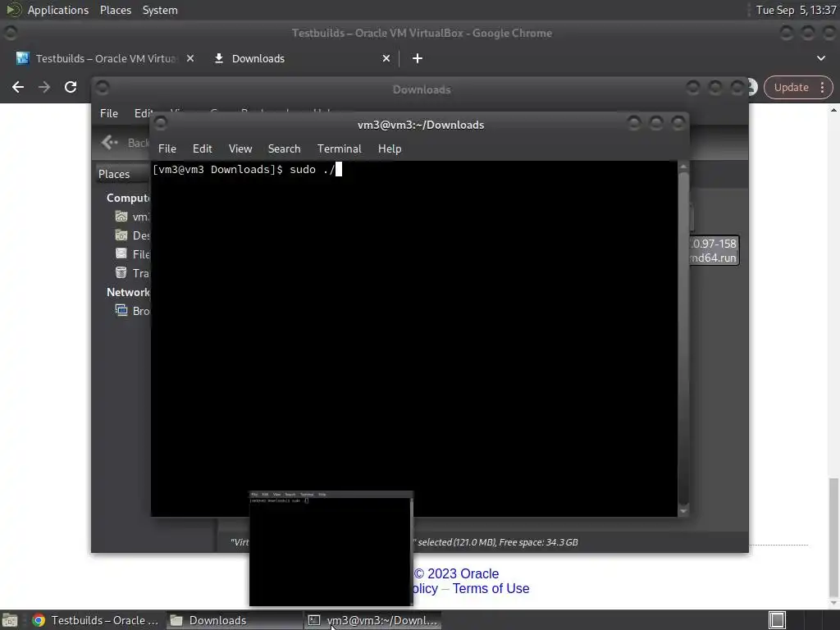Screen dimensions: 840x630
Task: Switch to Testbuilds Oracle VM VirtualBox tab
Action: (105, 58)
